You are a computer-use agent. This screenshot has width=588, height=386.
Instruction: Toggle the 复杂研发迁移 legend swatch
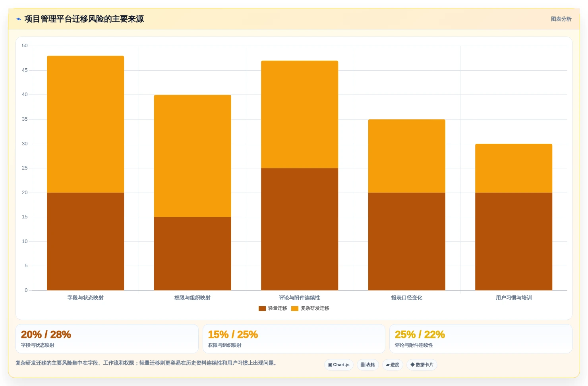pos(294,309)
